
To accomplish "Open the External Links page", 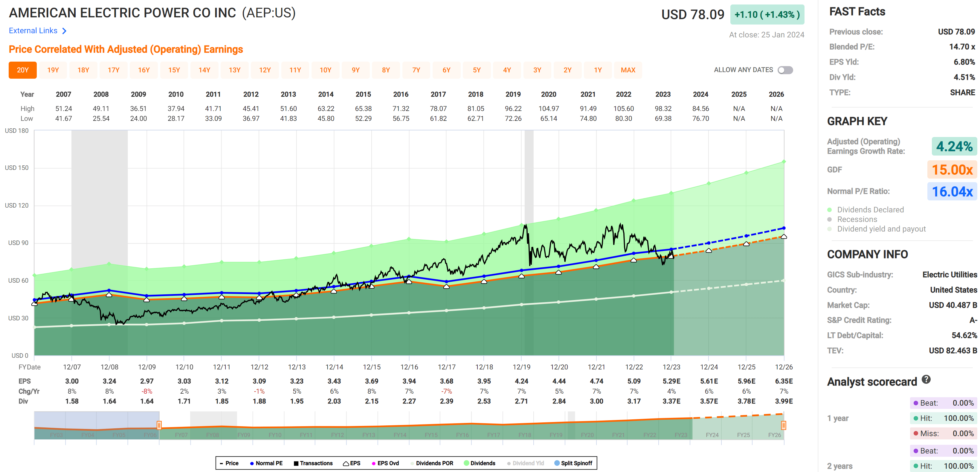I will coord(33,31).
